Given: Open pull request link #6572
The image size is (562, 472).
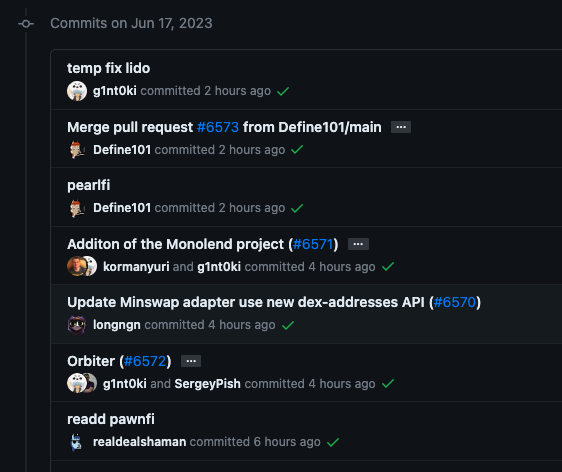Looking at the screenshot, I should [x=145, y=361].
